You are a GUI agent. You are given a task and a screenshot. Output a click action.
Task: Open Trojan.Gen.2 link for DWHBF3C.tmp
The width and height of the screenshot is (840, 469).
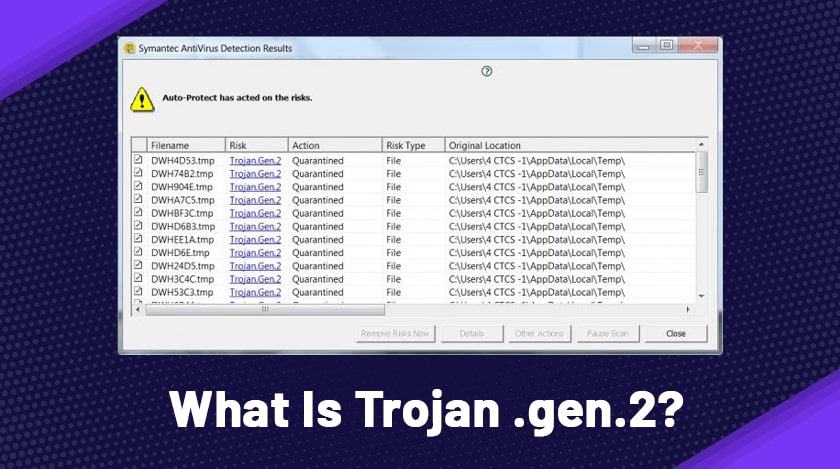click(x=255, y=213)
